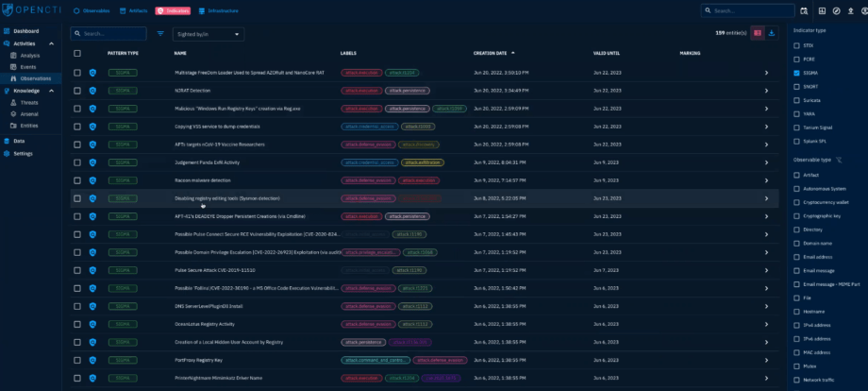Screen dimensions: 868x391
Task: Go to Dashboard in the sidebar
Action: [x=25, y=31]
